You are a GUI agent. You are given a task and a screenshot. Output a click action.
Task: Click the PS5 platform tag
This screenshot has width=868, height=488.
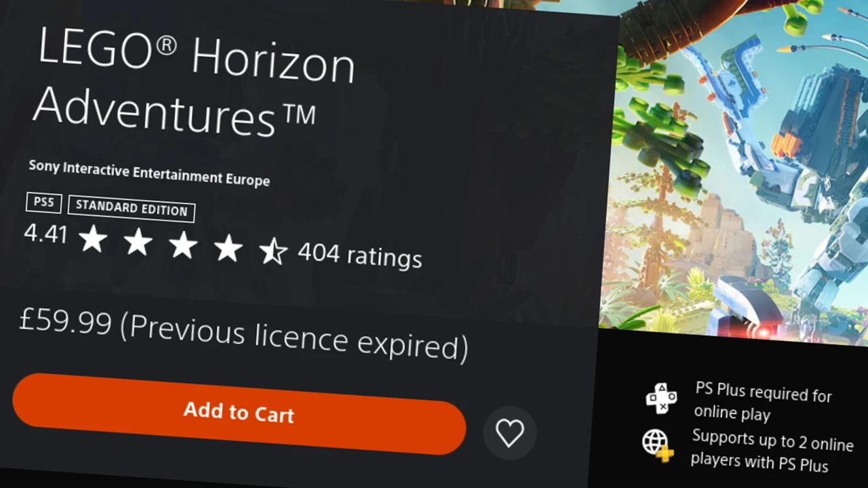point(44,203)
